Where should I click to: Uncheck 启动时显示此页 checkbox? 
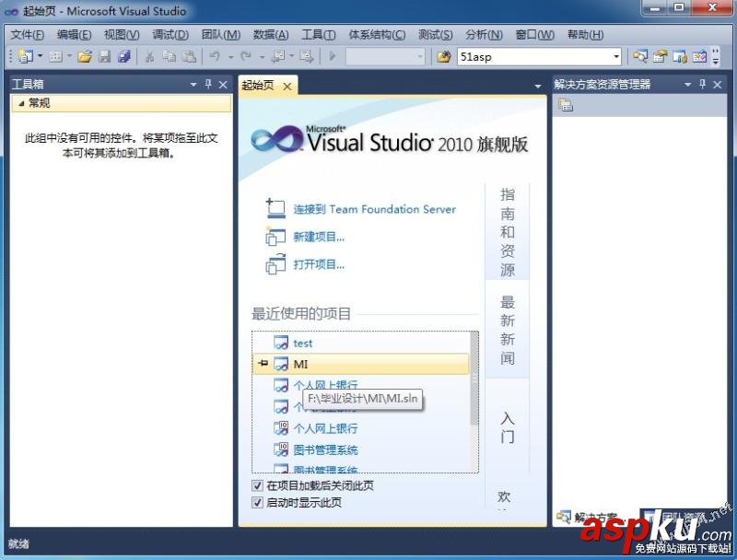coord(257,503)
